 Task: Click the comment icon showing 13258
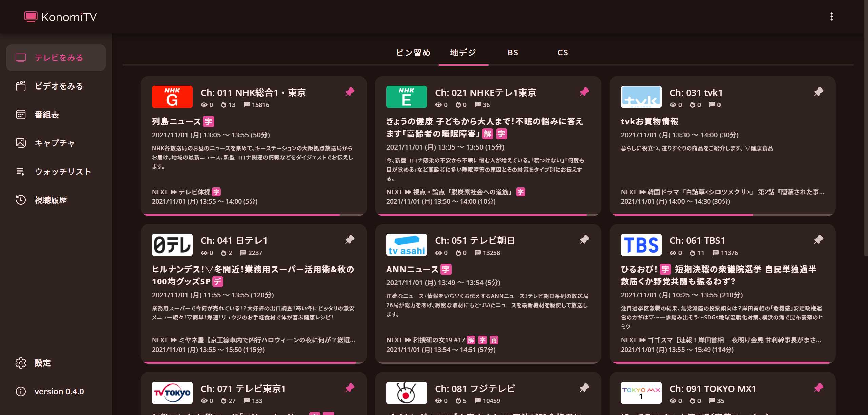click(x=478, y=253)
